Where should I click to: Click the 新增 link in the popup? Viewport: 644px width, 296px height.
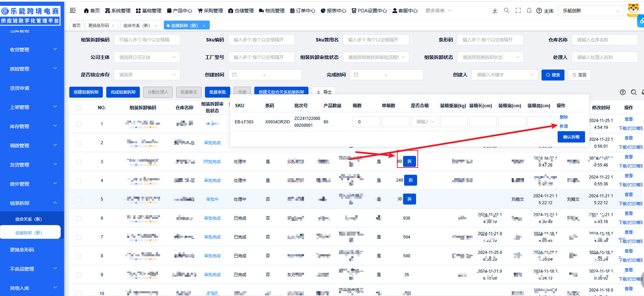tap(564, 126)
